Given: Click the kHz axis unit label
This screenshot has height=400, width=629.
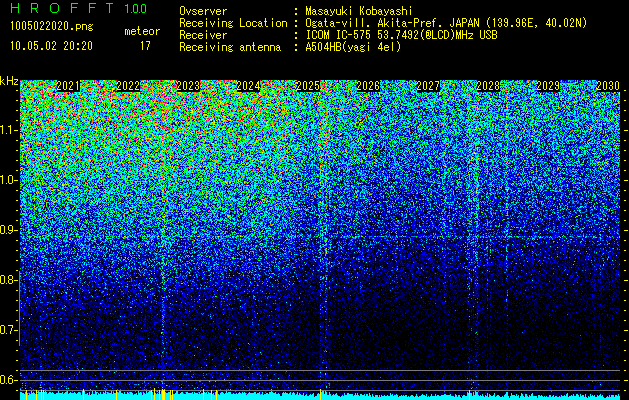Looking at the screenshot, I should click(x=9, y=81).
